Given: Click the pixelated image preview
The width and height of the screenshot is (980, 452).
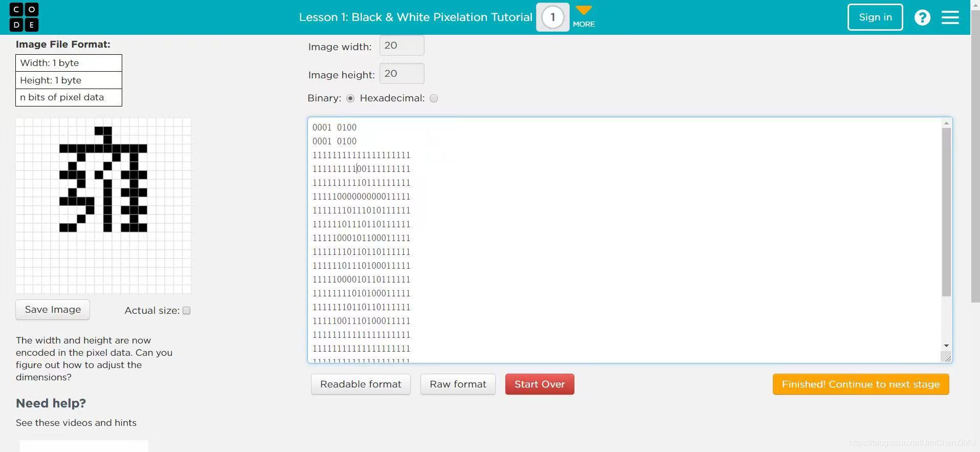Looking at the screenshot, I should pos(103,206).
